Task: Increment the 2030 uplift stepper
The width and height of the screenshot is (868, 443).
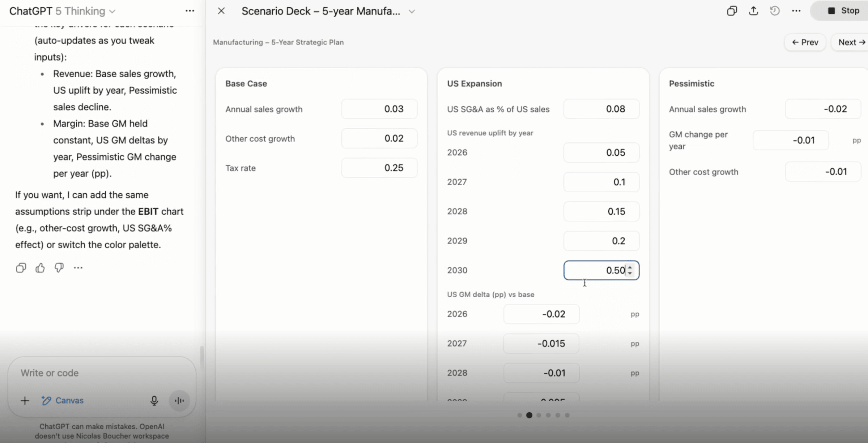Action: coord(630,268)
